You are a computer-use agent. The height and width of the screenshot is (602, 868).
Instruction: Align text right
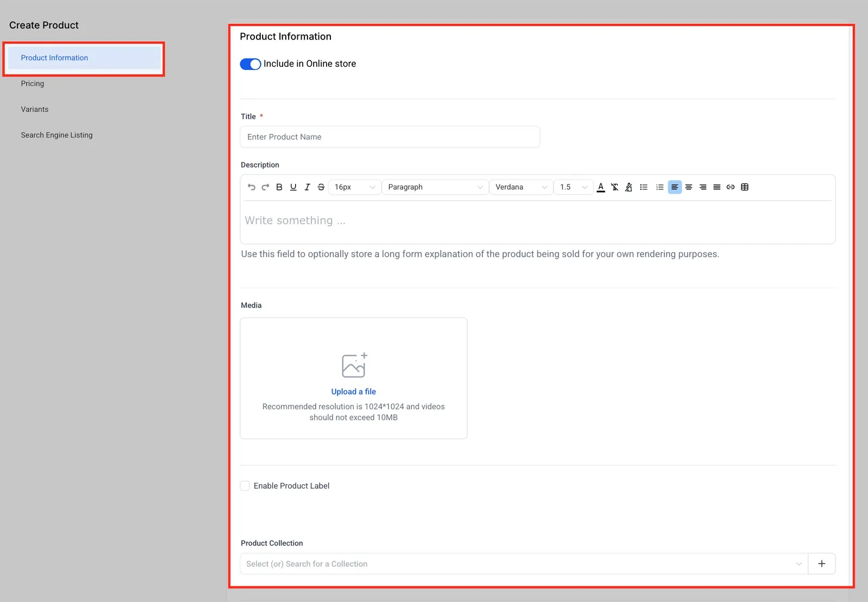(703, 187)
